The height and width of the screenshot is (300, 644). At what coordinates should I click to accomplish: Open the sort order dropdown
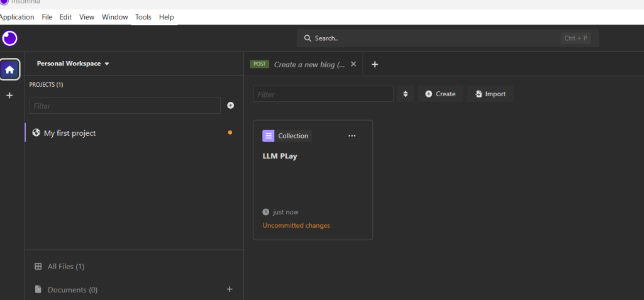click(406, 94)
